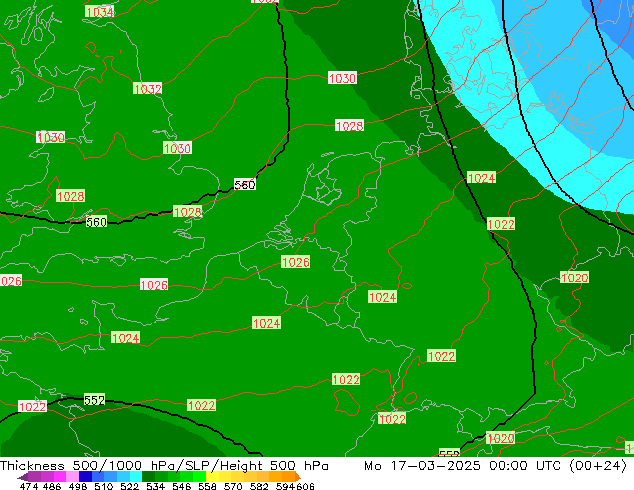The height and width of the screenshot is (490, 634).
Task: Click the 486 value on the legend
Action: (x=52, y=486)
